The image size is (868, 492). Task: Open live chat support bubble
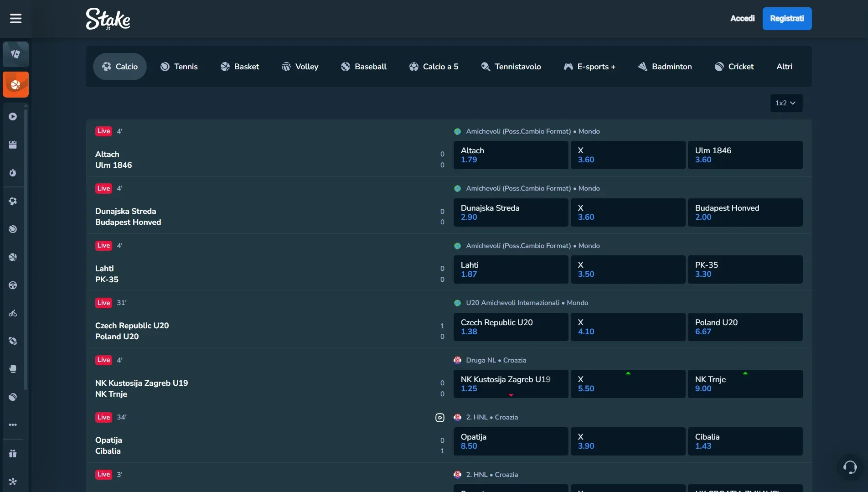pos(849,467)
